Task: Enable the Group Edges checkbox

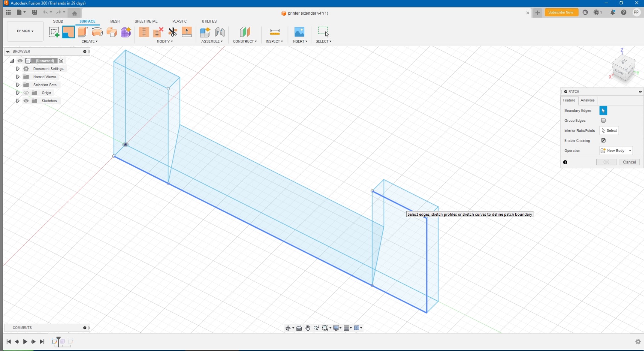Action: click(x=603, y=120)
